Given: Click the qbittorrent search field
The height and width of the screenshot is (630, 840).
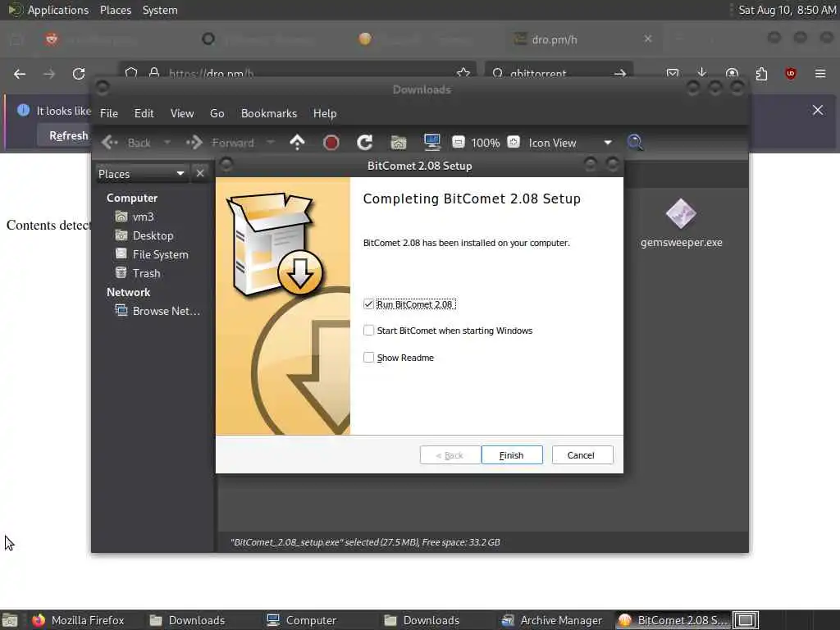Looking at the screenshot, I should [559, 73].
